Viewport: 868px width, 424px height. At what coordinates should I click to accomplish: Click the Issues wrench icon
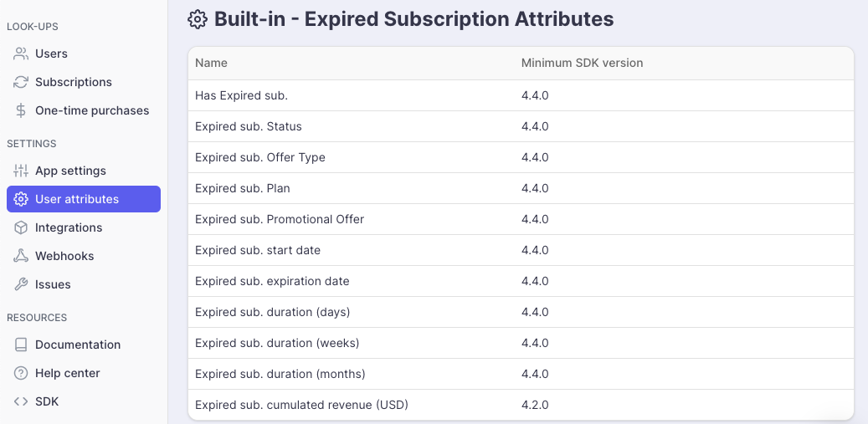point(21,284)
